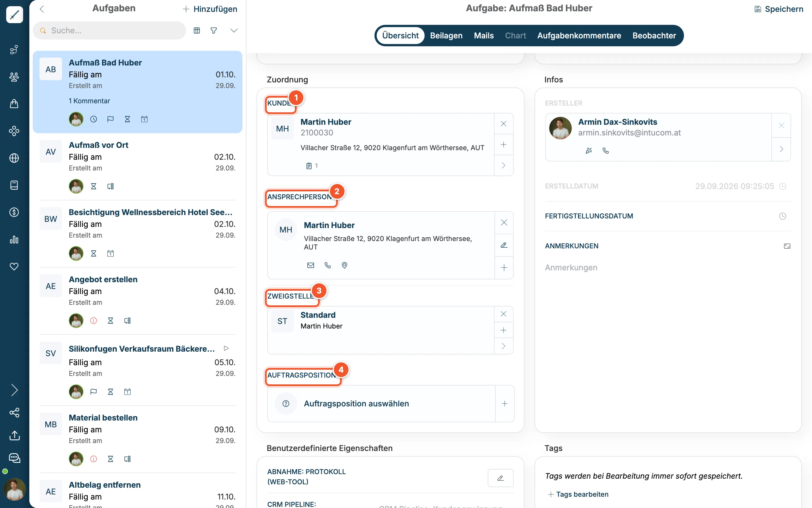Screen dimensions: 812x508
Task: Open the Besichtigung Wellnessbereich Hotel task
Action: (x=138, y=234)
